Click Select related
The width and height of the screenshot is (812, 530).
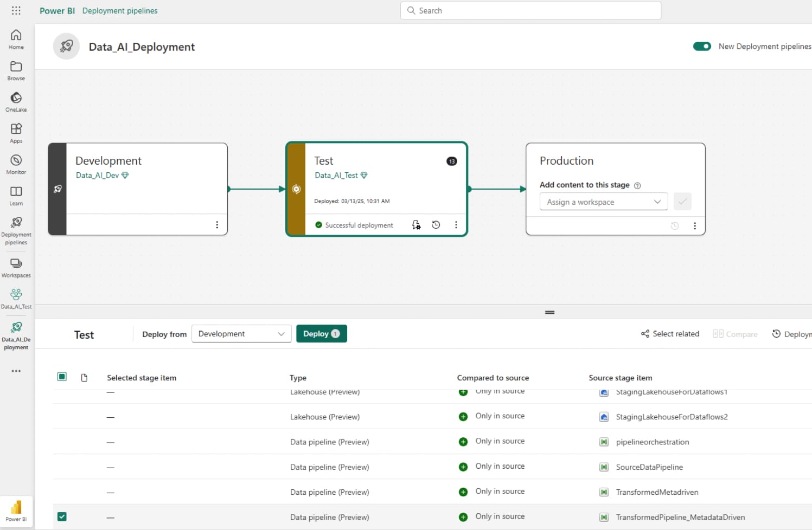pyautogui.click(x=670, y=334)
